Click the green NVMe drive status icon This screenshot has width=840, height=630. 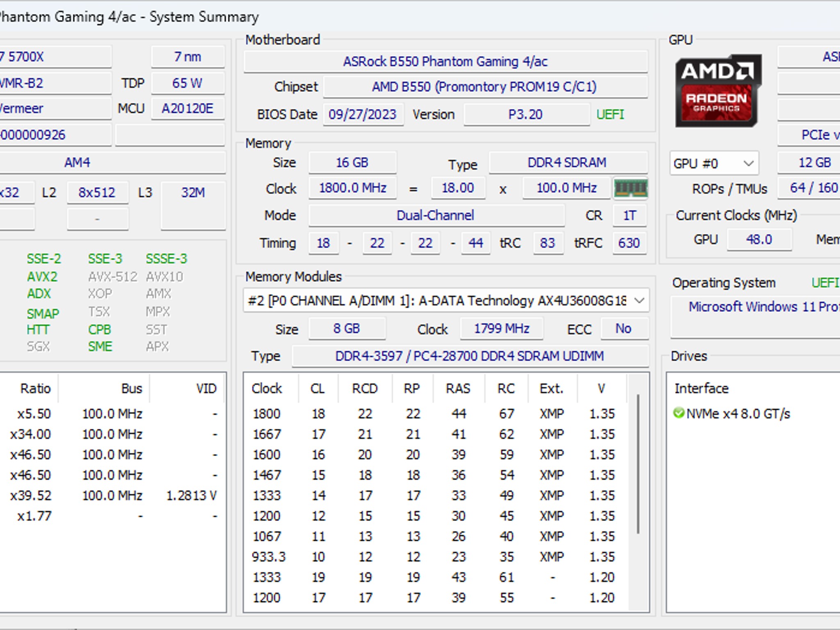[679, 413]
